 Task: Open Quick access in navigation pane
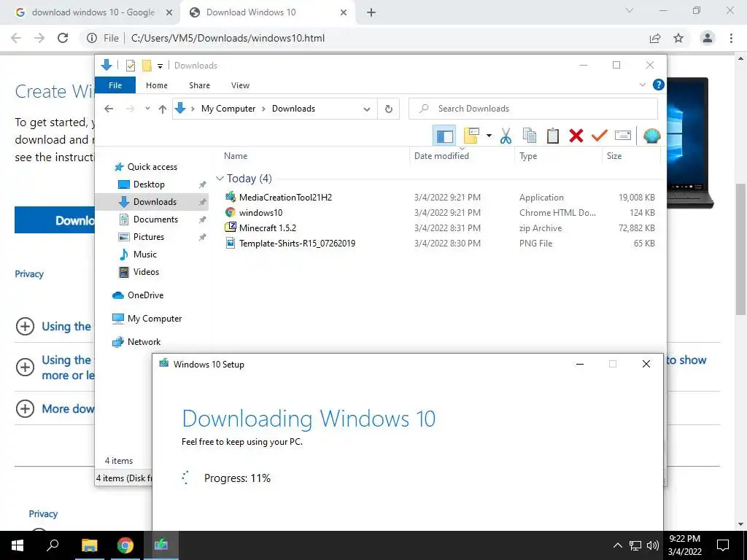tap(152, 167)
